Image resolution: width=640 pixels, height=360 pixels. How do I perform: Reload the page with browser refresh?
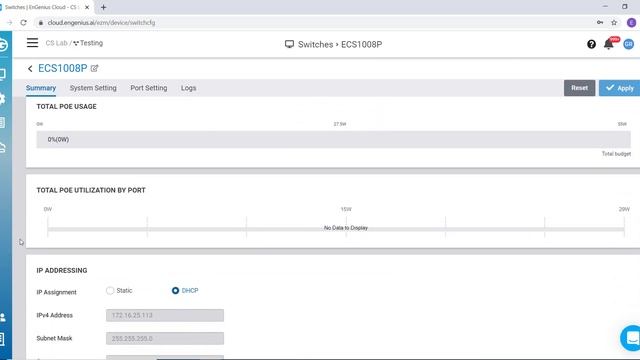[23, 23]
